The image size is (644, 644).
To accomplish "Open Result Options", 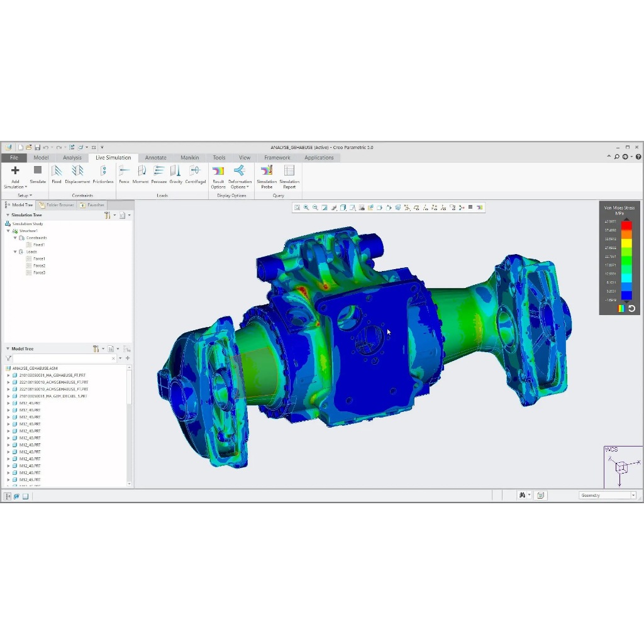I will click(218, 177).
